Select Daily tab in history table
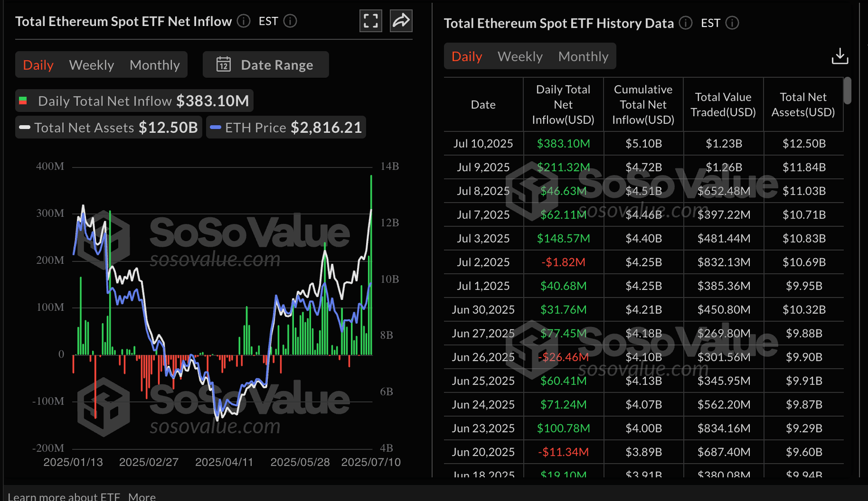This screenshot has height=501, width=868. [x=467, y=56]
